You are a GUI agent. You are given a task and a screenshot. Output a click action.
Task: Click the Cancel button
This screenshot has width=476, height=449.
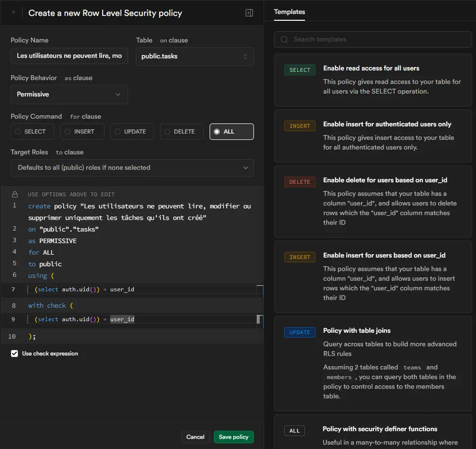[x=195, y=437]
